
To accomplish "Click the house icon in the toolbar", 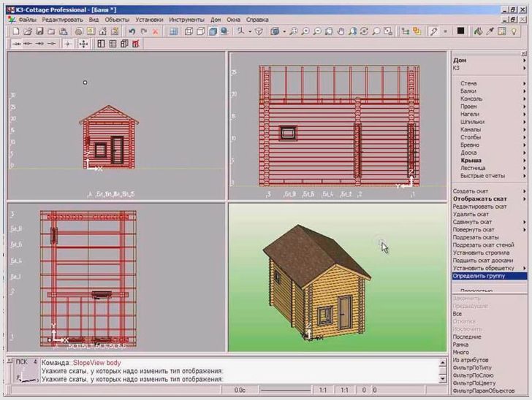I will [x=103, y=31].
